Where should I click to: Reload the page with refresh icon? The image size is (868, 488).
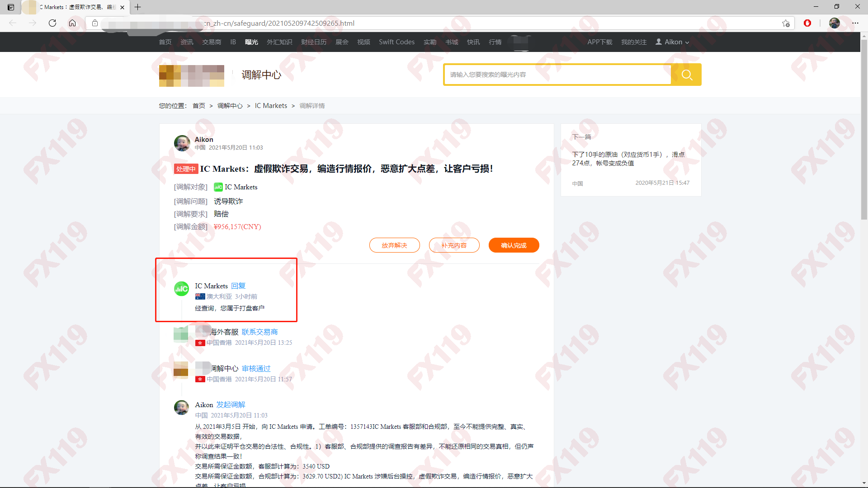coord(52,23)
